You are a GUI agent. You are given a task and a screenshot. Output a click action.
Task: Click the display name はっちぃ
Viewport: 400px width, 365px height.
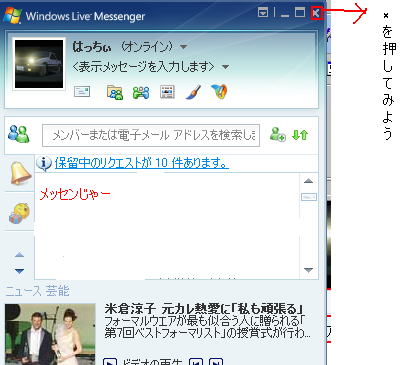(x=92, y=47)
